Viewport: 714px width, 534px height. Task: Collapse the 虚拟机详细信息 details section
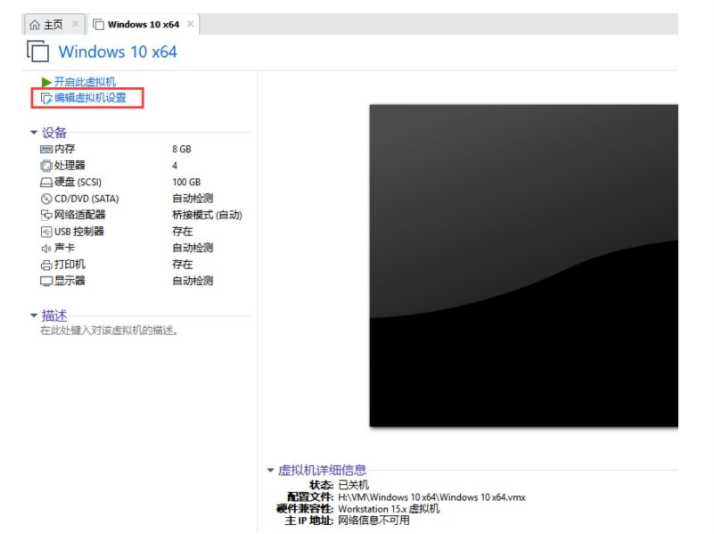pyautogui.click(x=270, y=470)
